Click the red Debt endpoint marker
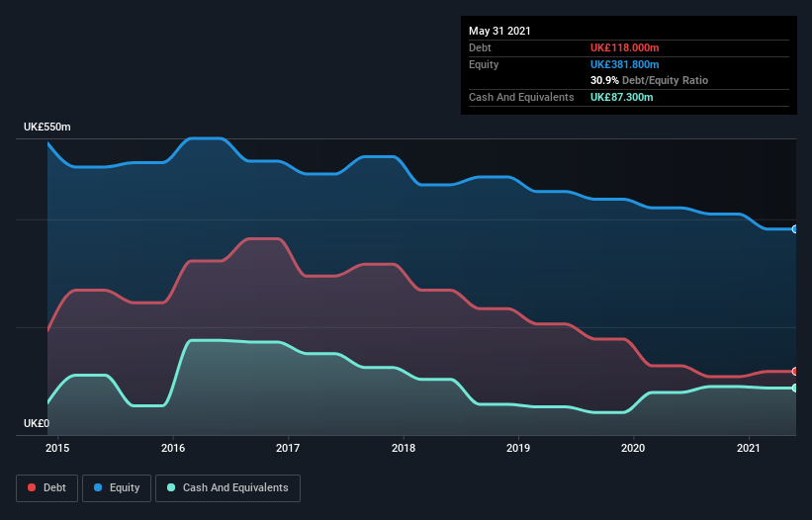This screenshot has width=812, height=520. [795, 372]
